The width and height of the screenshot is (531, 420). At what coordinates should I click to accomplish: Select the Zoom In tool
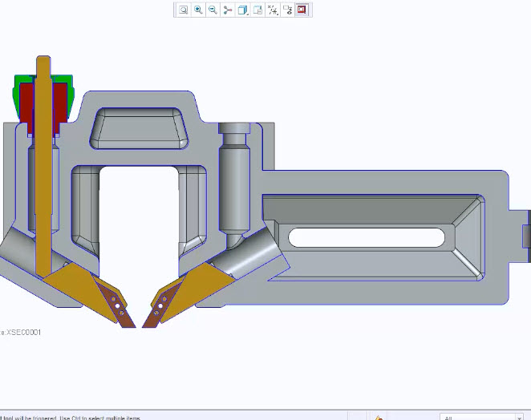[198, 10]
